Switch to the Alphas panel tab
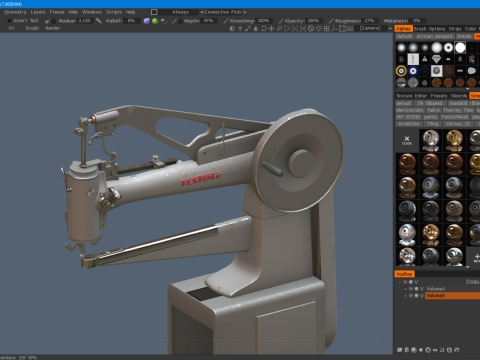The width and height of the screenshot is (480, 360). (x=404, y=29)
